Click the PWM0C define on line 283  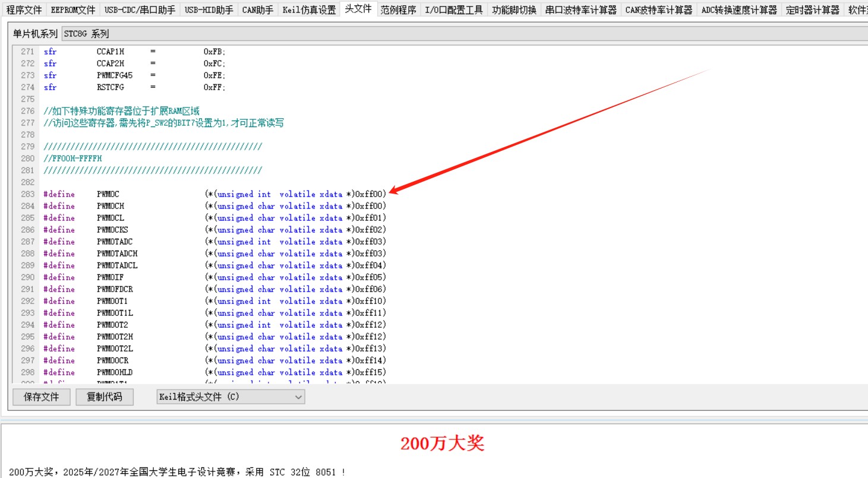point(108,194)
